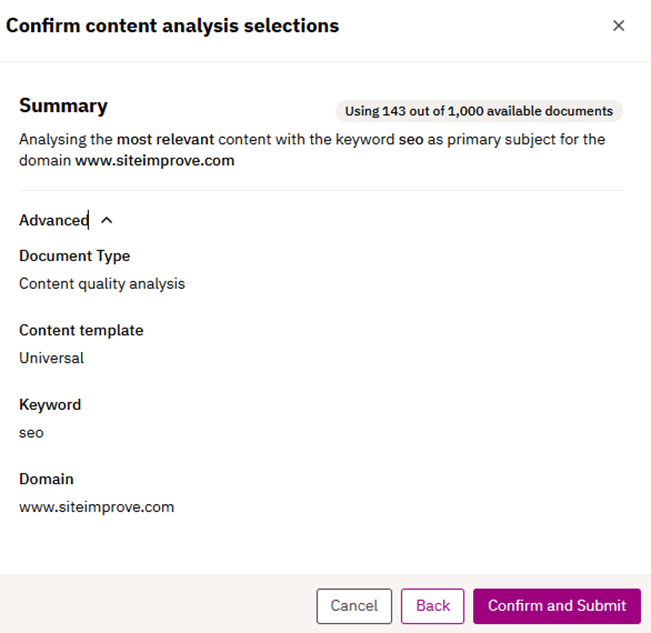651x633 pixels.
Task: Click Confirm and Submit
Action: 557,606
